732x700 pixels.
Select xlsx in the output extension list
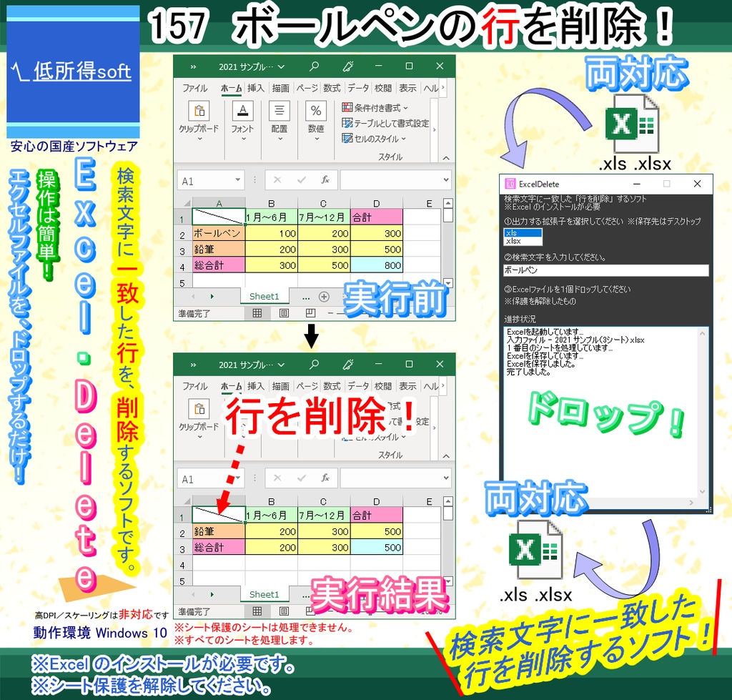(514, 242)
